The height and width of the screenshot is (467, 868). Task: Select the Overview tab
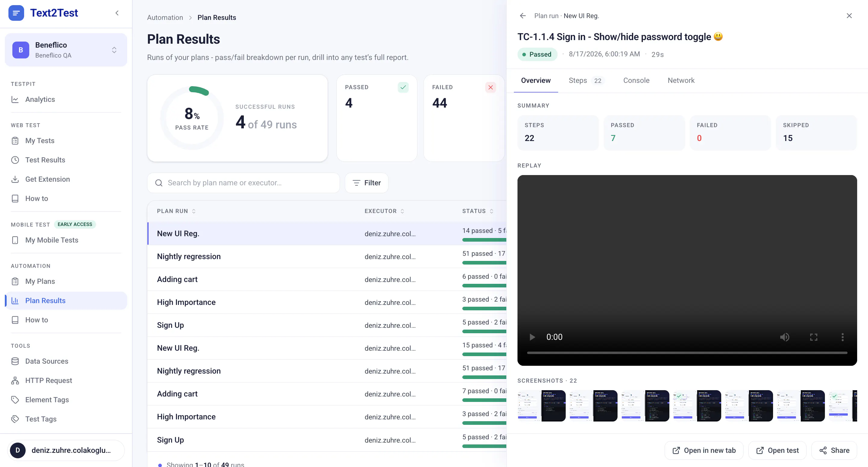click(536, 80)
